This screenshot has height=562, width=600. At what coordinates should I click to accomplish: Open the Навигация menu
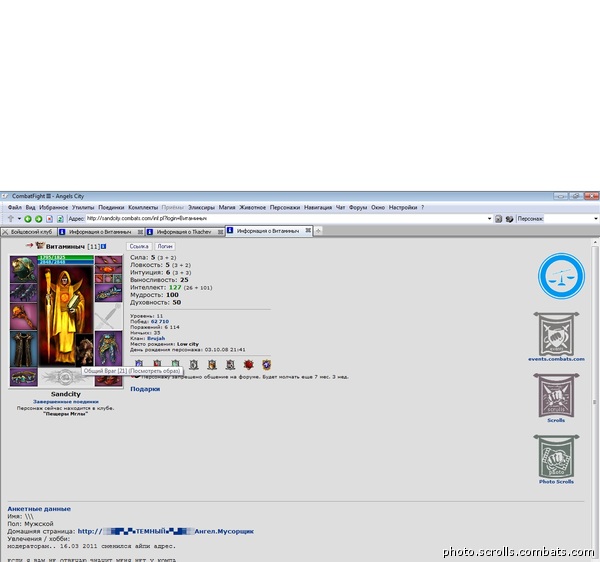pos(318,207)
